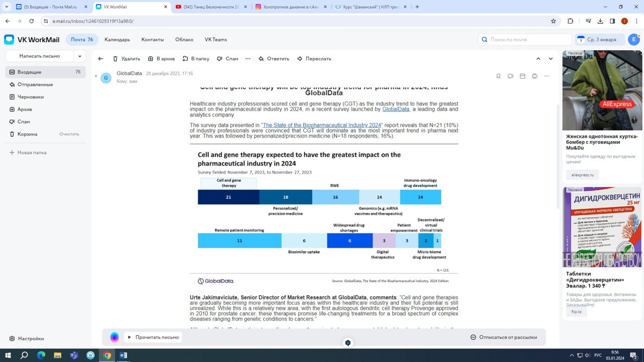Switch to the VK Teams tab

click(216, 39)
